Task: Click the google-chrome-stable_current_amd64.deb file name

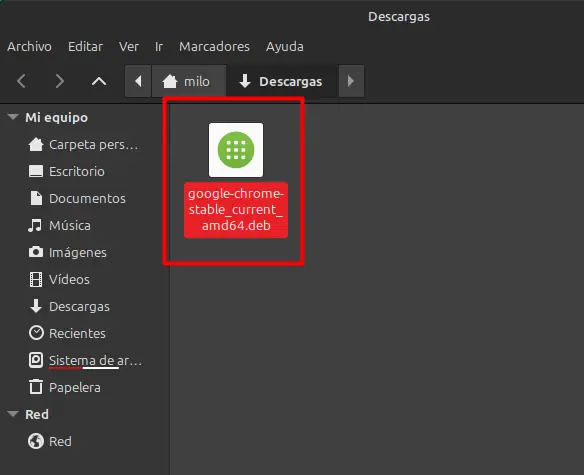Action: pyautogui.click(x=236, y=209)
